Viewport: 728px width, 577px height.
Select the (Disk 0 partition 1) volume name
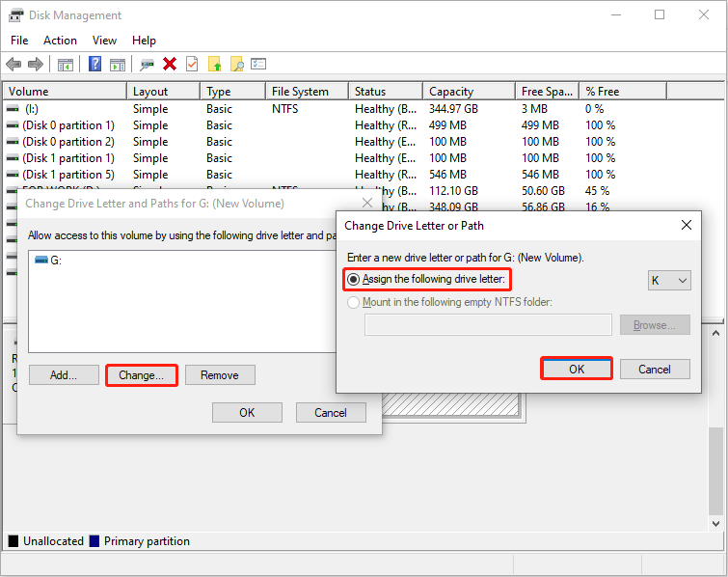68,125
